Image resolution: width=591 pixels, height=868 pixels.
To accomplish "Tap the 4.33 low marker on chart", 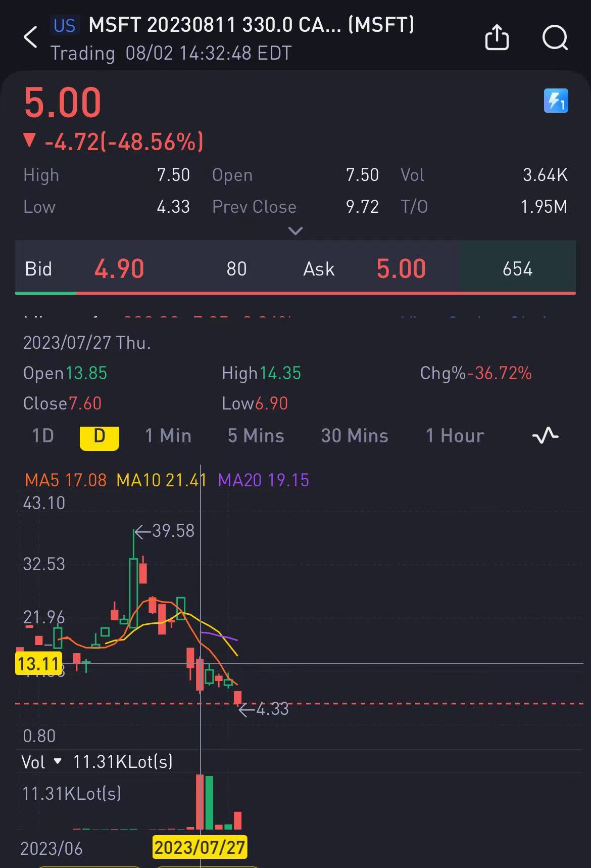I will click(264, 709).
